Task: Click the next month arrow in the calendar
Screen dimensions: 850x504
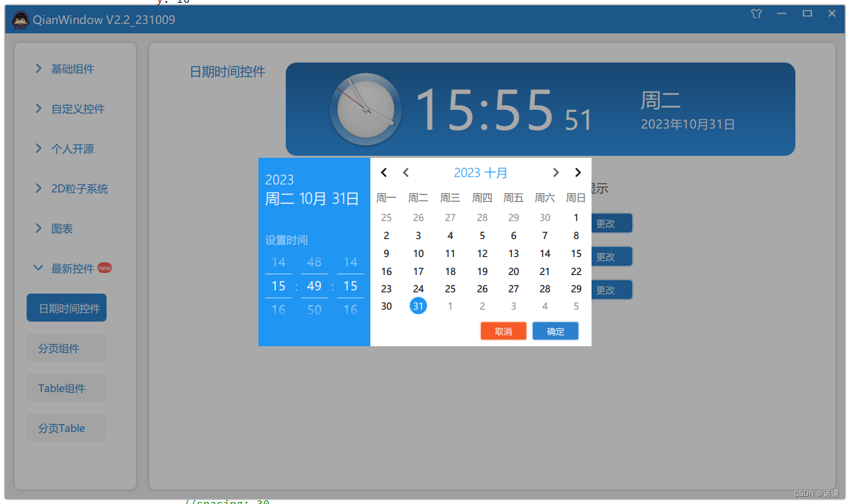Action: click(x=556, y=172)
